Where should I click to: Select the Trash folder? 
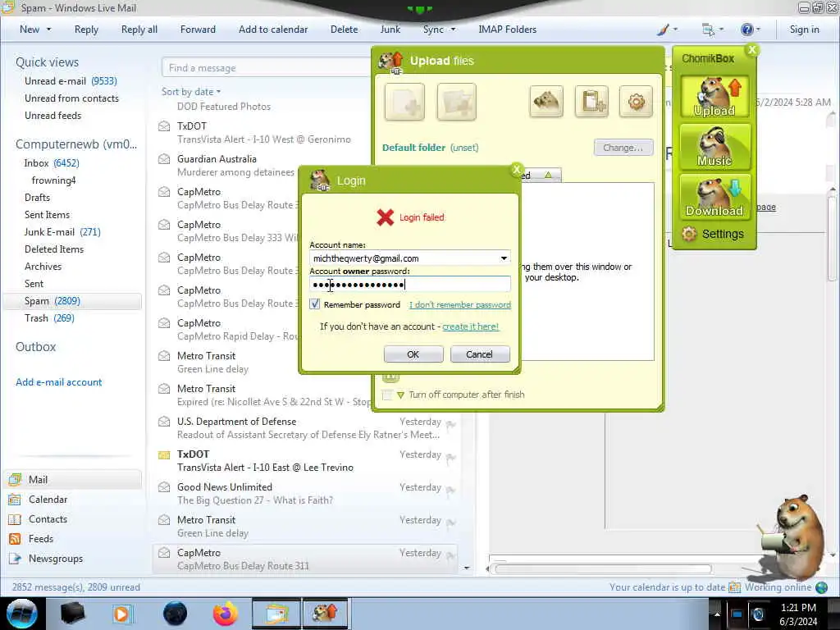(49, 318)
